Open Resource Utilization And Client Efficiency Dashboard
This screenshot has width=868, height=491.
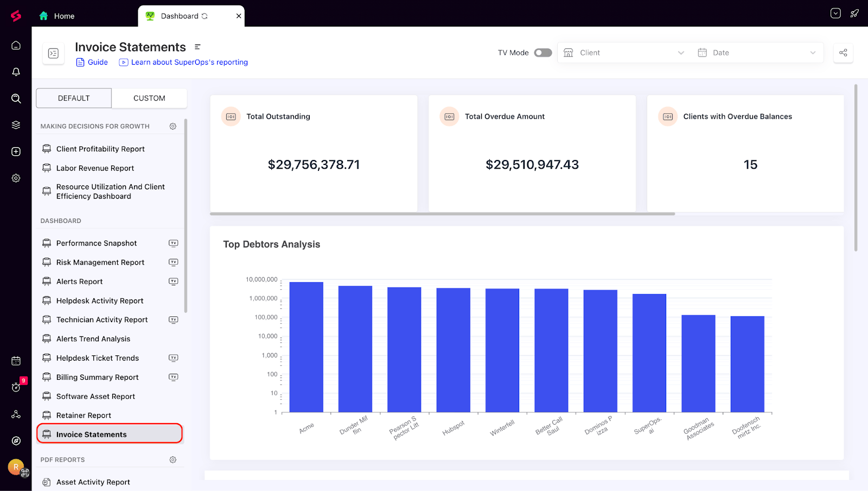(x=111, y=192)
